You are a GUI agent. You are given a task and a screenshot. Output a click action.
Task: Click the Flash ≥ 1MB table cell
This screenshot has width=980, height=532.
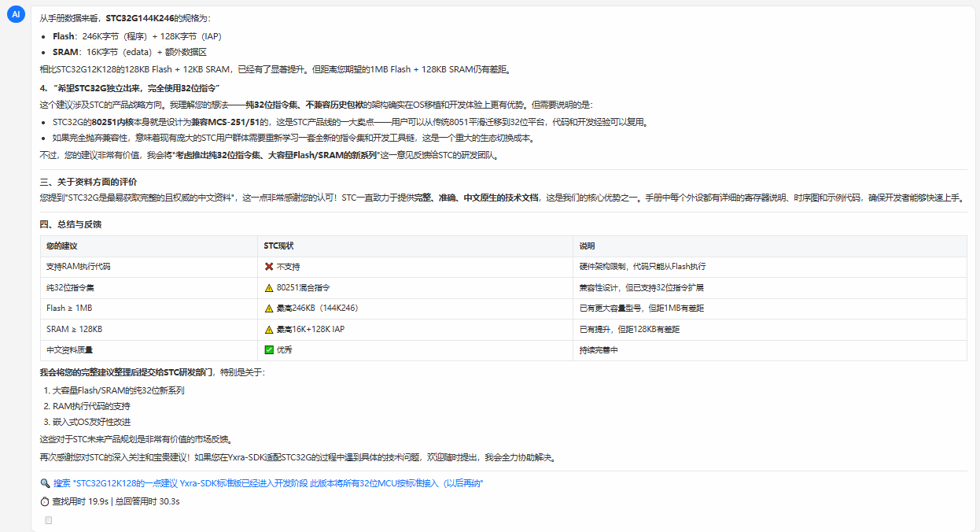[149, 308]
